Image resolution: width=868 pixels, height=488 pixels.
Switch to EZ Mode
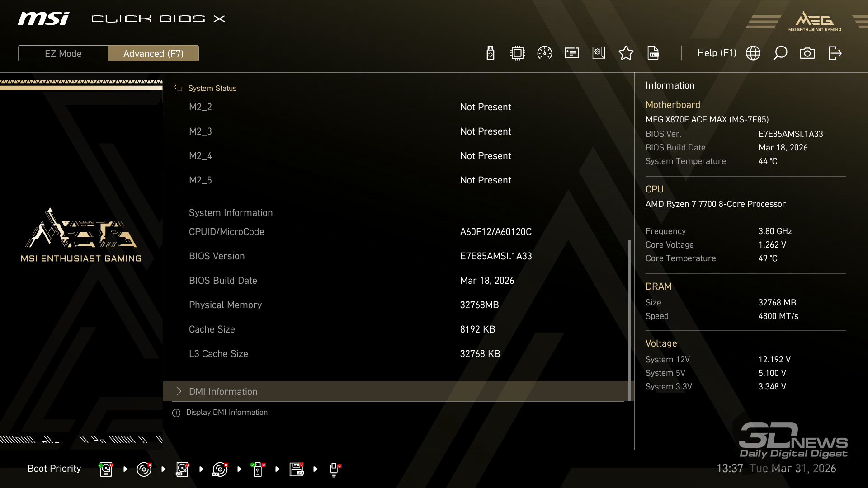[x=63, y=53]
